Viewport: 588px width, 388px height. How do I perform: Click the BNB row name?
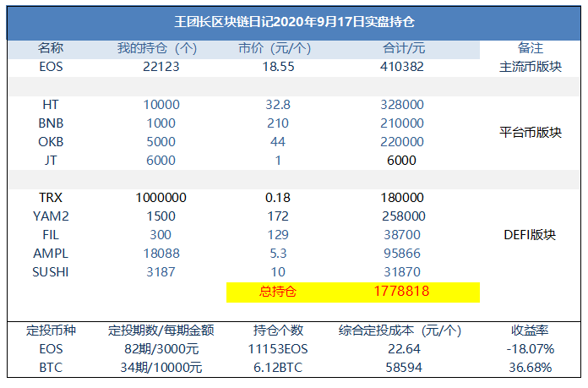point(51,123)
